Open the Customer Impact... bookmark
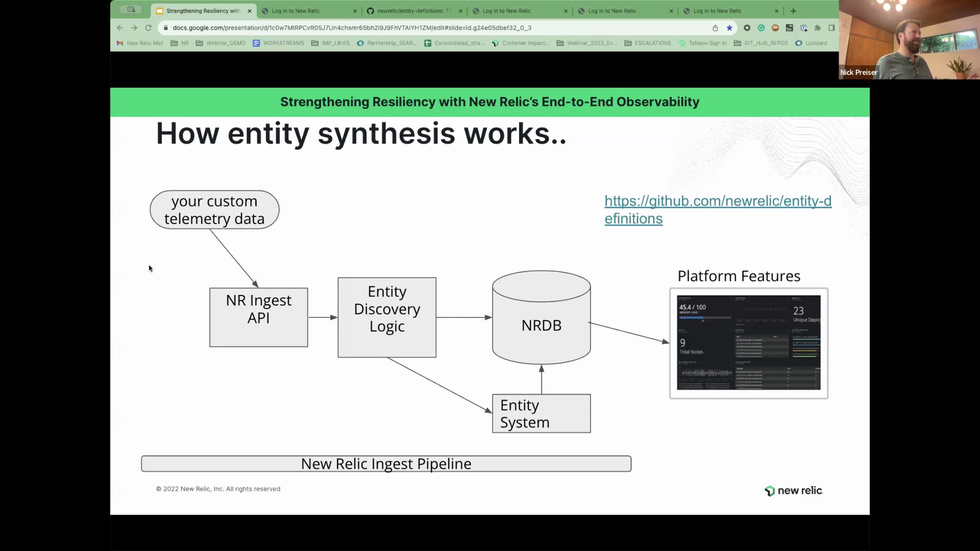This screenshot has width=980, height=551. click(521, 43)
